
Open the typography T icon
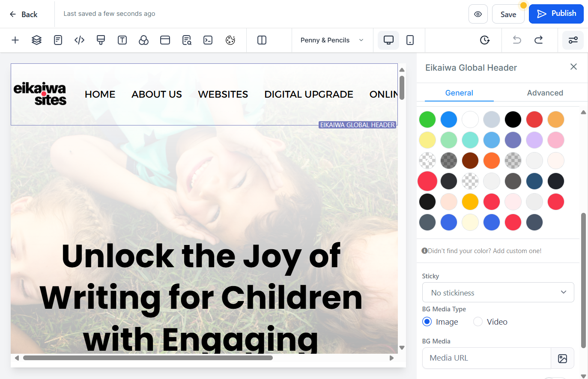pos(122,40)
